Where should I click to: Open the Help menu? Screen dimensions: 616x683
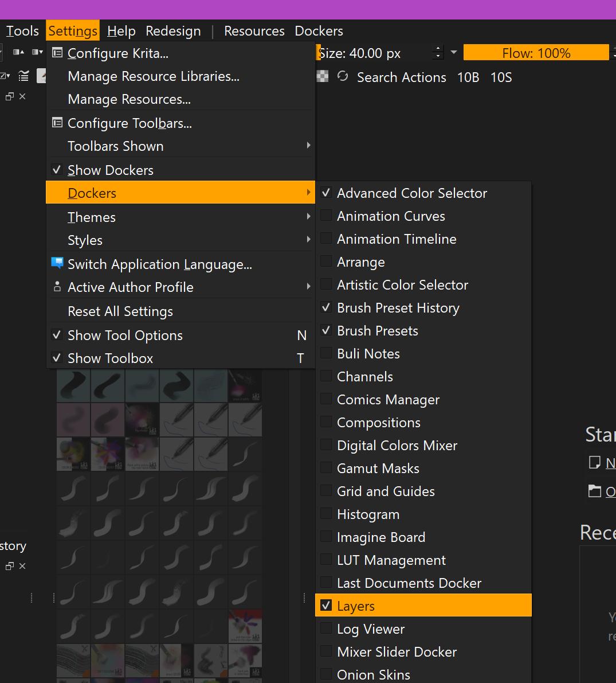point(121,31)
